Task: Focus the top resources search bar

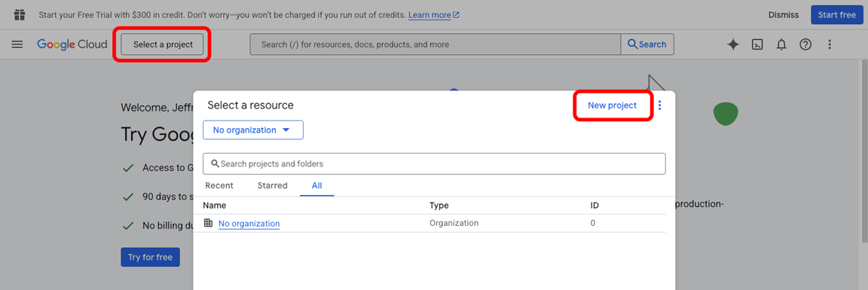Action: pyautogui.click(x=435, y=44)
